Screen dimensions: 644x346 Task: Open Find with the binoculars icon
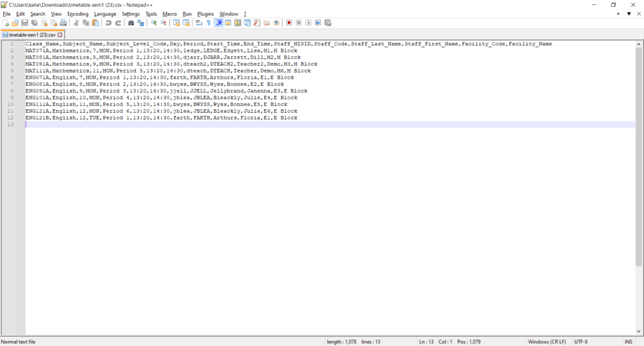click(131, 23)
